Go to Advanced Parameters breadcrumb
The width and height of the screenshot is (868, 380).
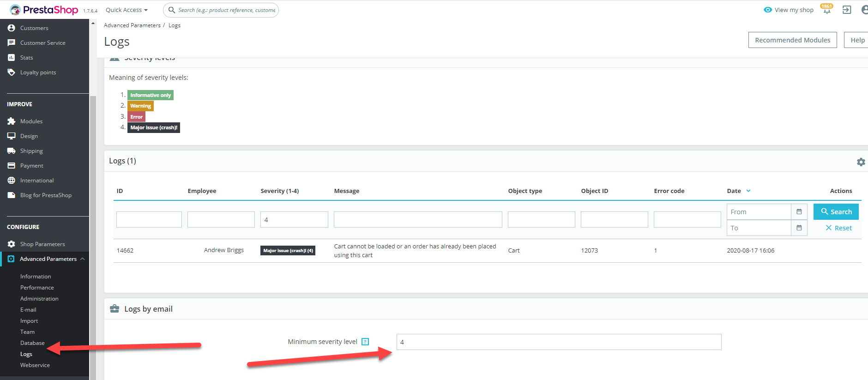[132, 25]
